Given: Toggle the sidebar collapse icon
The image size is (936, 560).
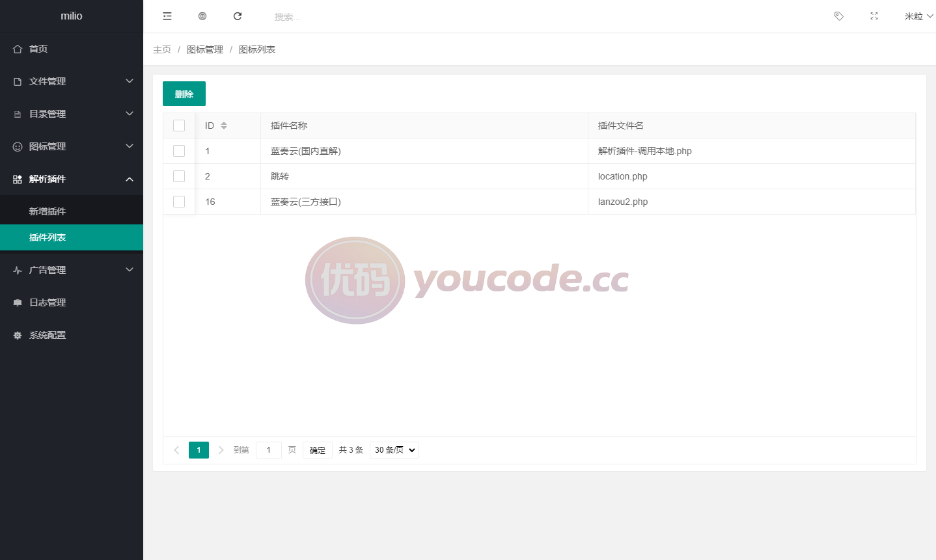Looking at the screenshot, I should point(167,16).
